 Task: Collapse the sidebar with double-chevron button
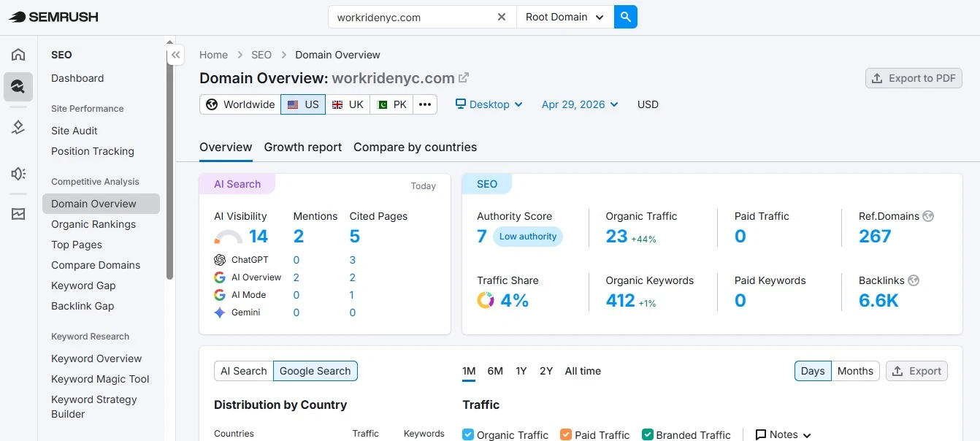(x=175, y=55)
